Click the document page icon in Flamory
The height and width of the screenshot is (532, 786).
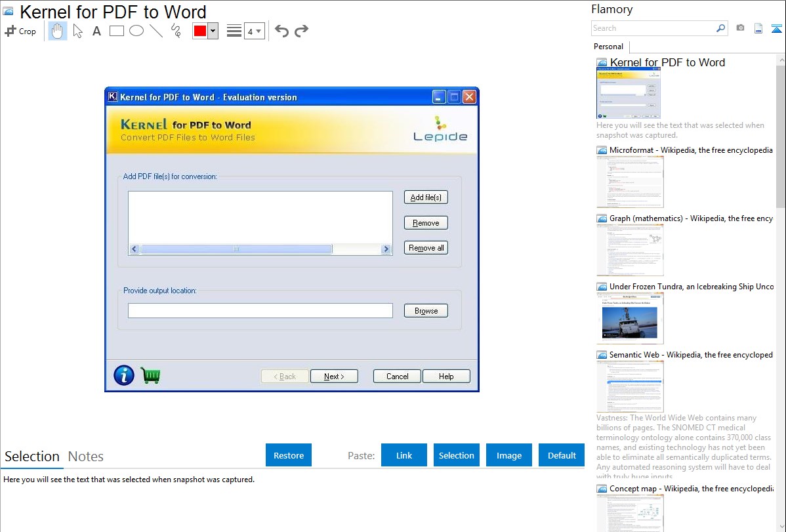point(758,28)
